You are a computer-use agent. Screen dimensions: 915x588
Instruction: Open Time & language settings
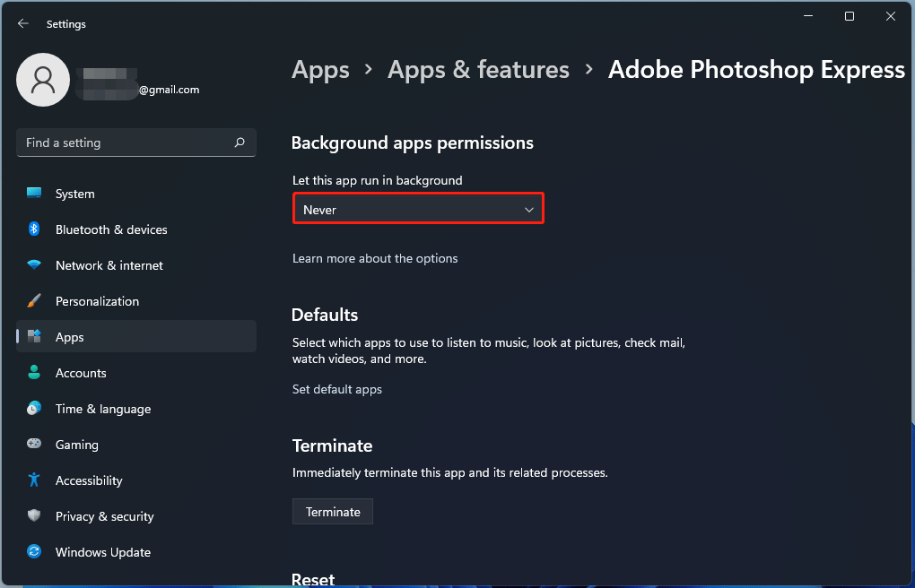[136, 409]
